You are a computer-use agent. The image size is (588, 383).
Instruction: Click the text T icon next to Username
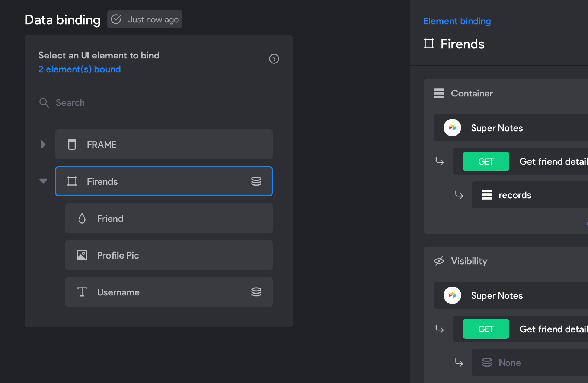[x=82, y=292]
